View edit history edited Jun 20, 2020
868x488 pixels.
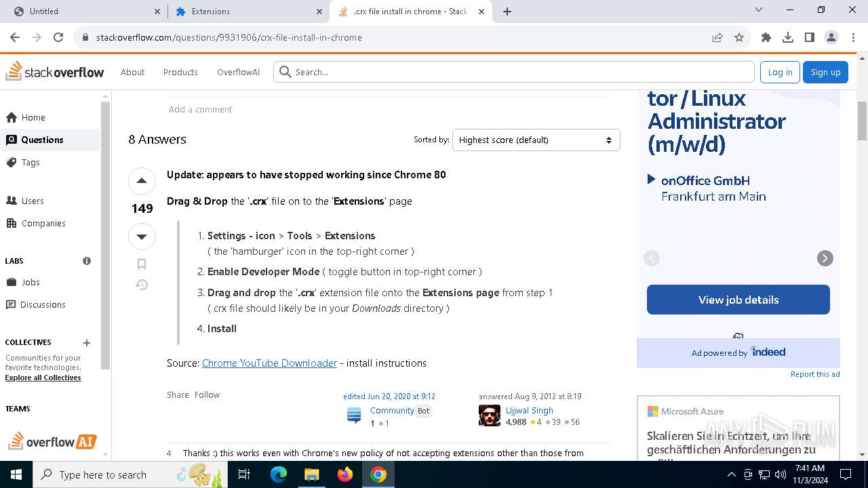click(x=389, y=396)
